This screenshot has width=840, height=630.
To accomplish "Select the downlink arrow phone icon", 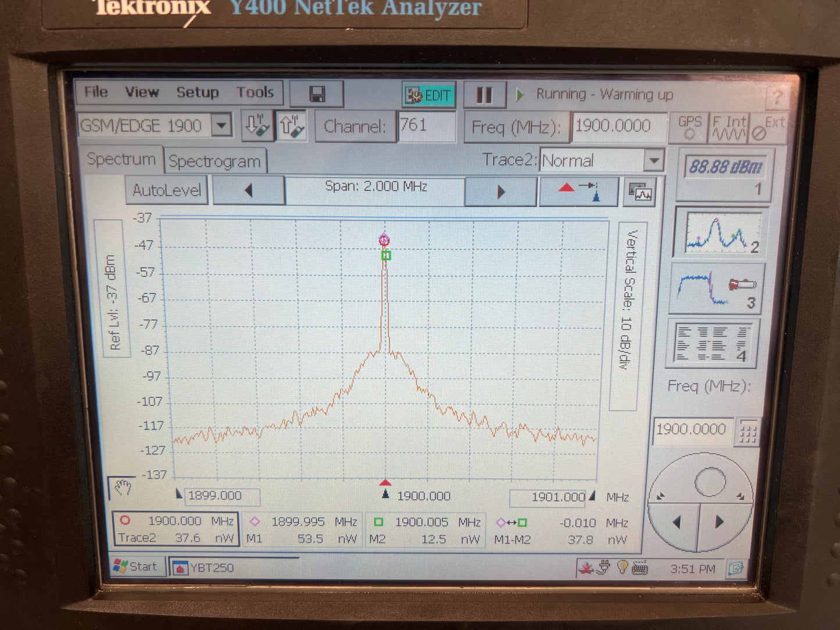I will 256,126.
